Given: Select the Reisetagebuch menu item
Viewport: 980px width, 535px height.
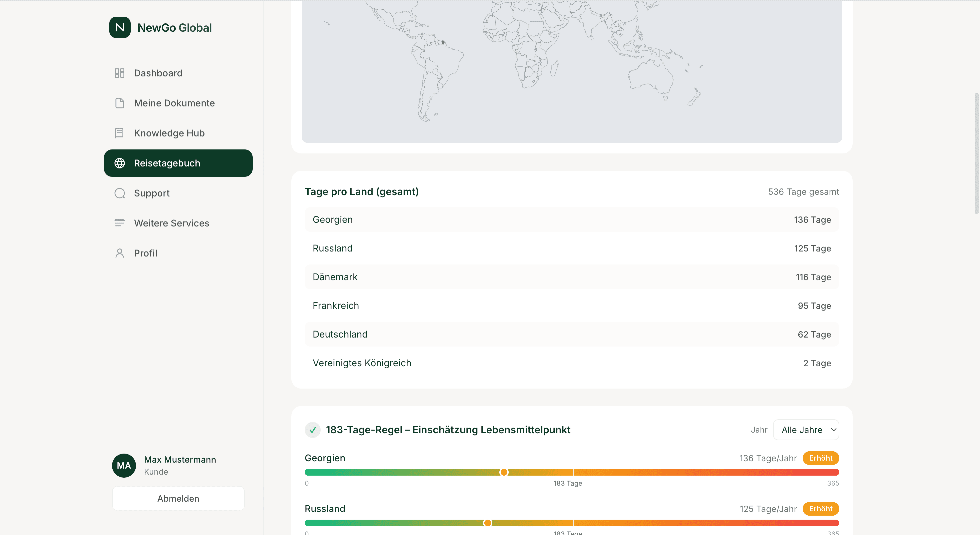Looking at the screenshot, I should click(x=178, y=163).
